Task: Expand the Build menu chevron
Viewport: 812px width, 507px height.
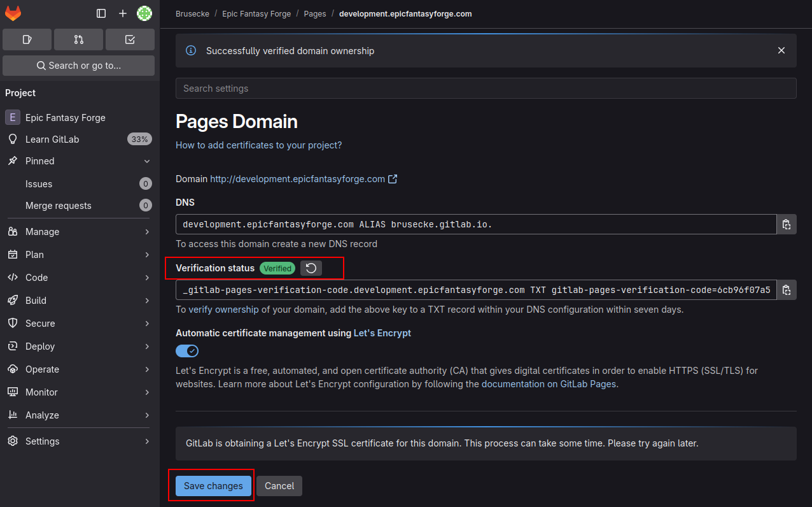Action: (147, 301)
